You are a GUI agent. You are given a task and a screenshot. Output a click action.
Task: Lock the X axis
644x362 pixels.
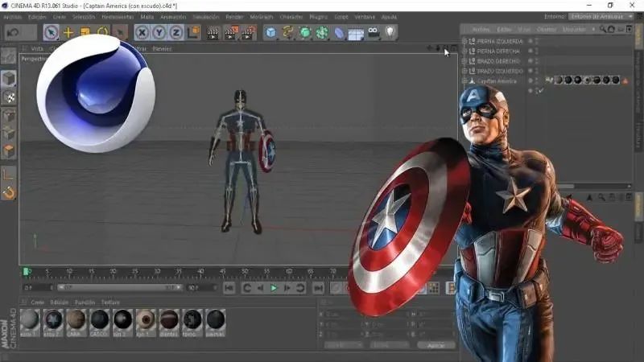142,32
